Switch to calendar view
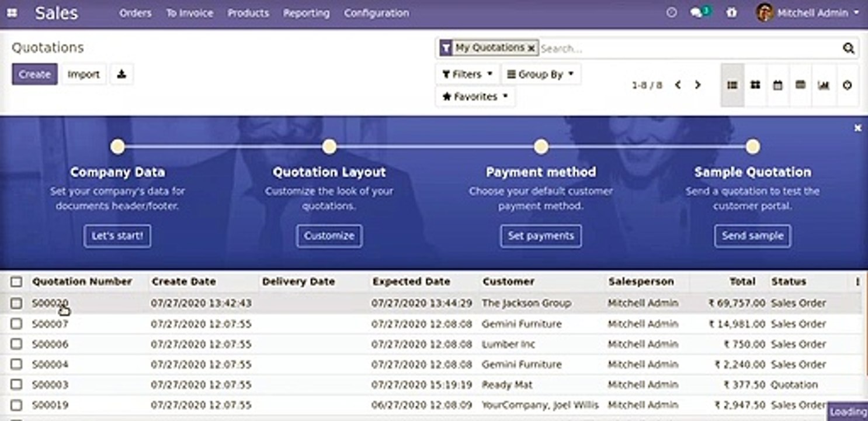 777,85
